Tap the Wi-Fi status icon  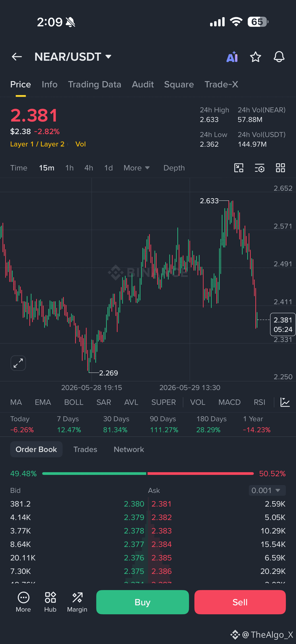236,22
